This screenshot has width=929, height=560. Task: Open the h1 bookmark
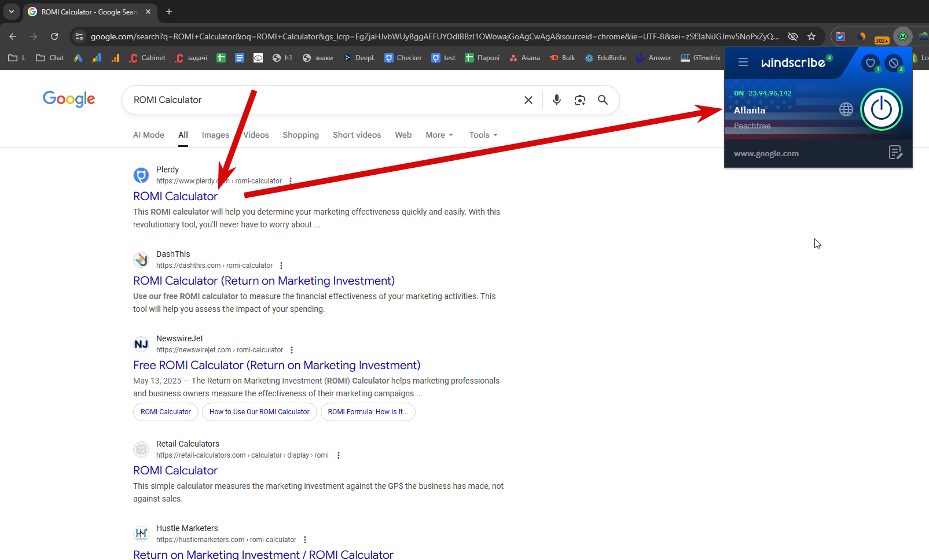pyautogui.click(x=282, y=58)
